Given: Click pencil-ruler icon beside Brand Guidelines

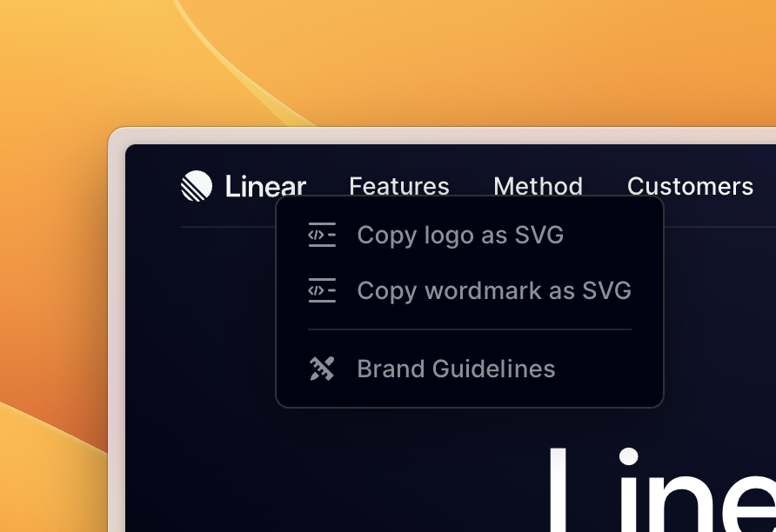Looking at the screenshot, I should tap(322, 369).
